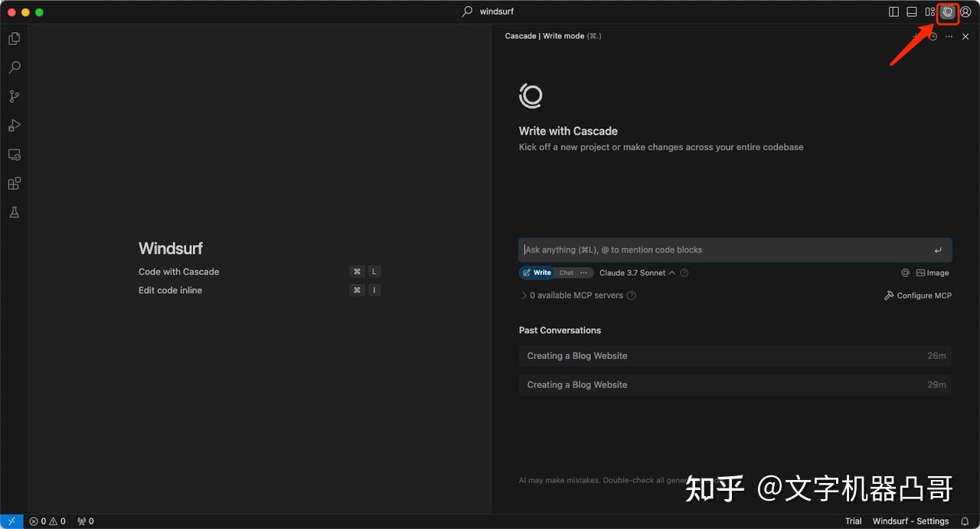Click the Trial status bar item
The height and width of the screenshot is (529, 980).
pos(853,521)
